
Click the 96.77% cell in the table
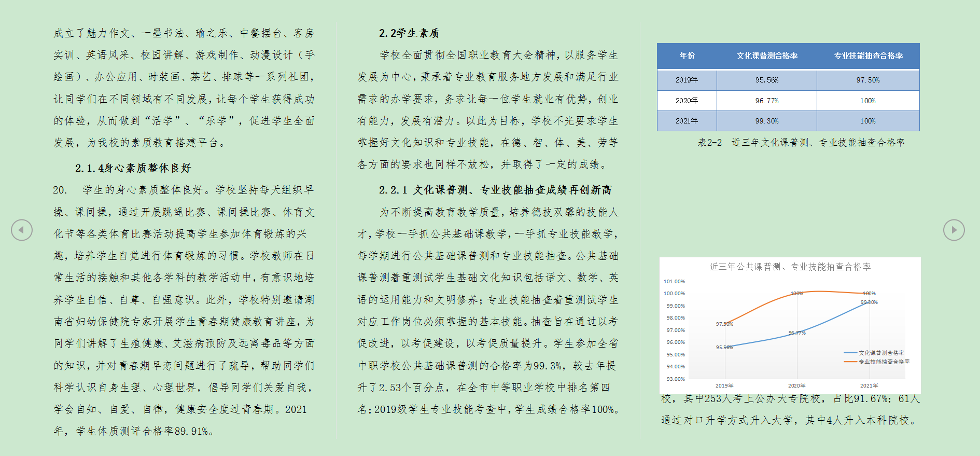767,101
